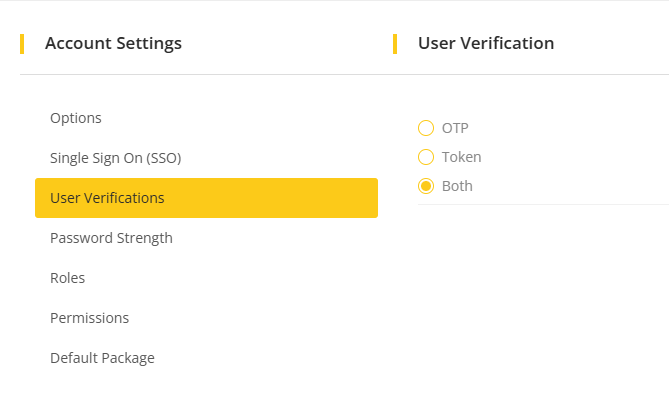Open Password Strength settings

point(111,238)
